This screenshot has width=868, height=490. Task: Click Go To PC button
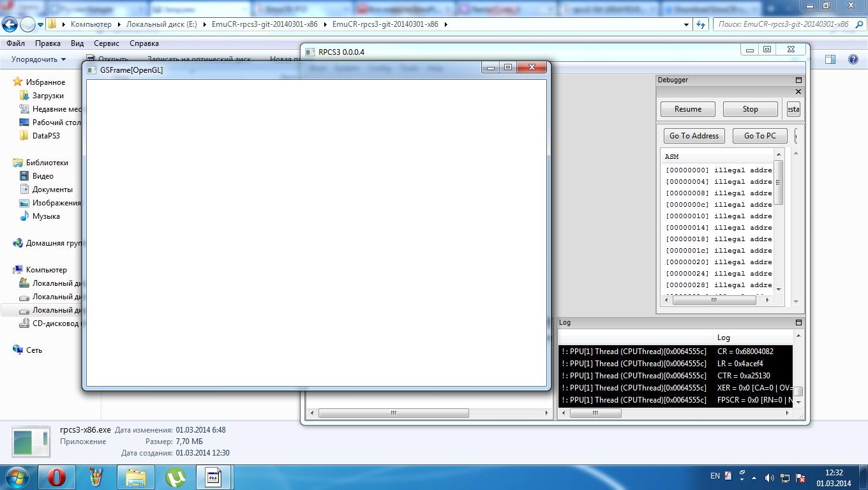(759, 136)
